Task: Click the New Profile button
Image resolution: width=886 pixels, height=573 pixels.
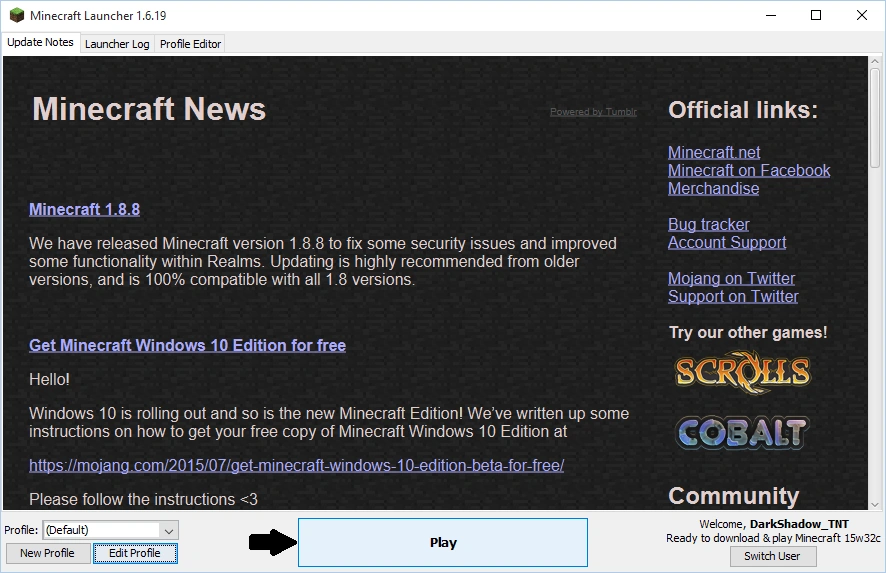Action: coord(47,553)
